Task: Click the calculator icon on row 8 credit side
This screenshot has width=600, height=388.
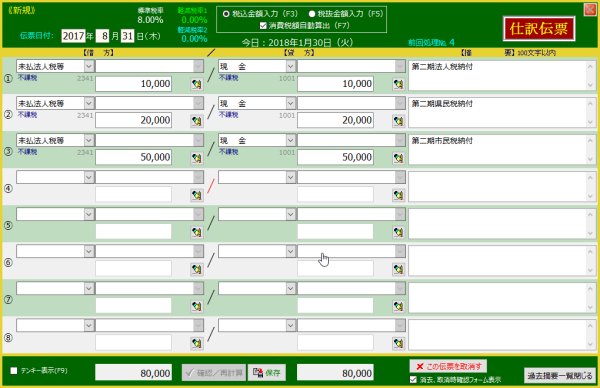Action: [x=398, y=343]
